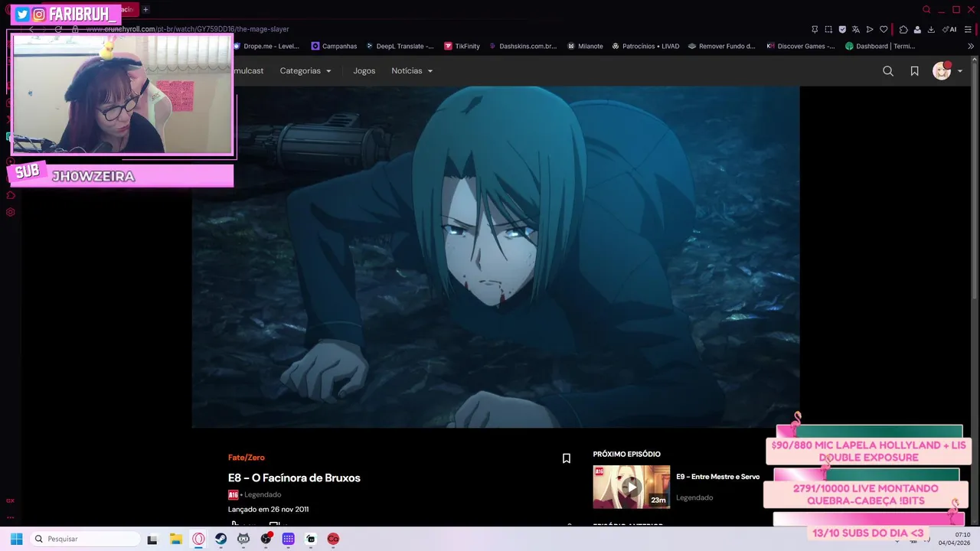Open the Remover Fundo bookmark
The image size is (980, 551).
(722, 46)
